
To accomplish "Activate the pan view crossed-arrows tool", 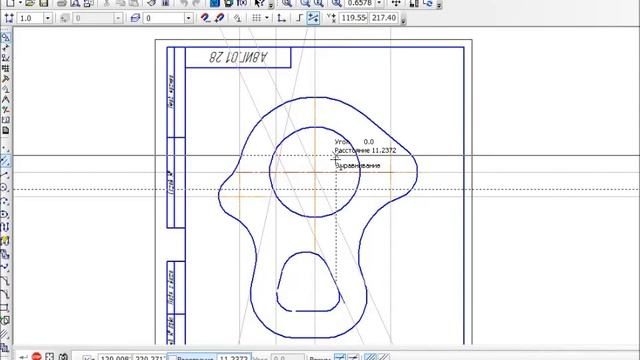I will [396, 3].
